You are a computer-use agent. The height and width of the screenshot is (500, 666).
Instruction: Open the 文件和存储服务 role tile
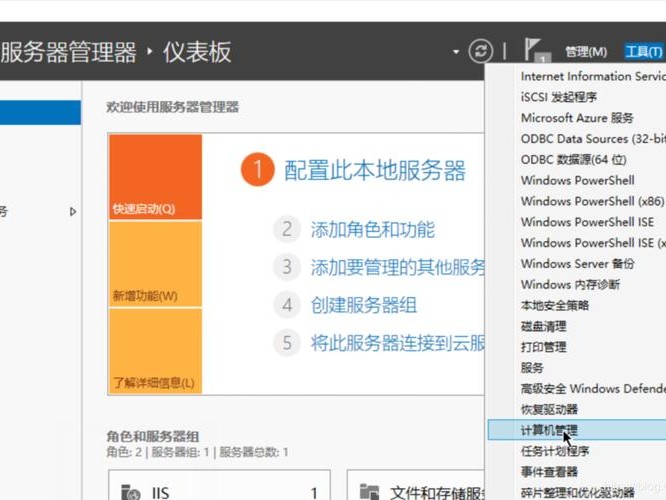click(x=415, y=485)
